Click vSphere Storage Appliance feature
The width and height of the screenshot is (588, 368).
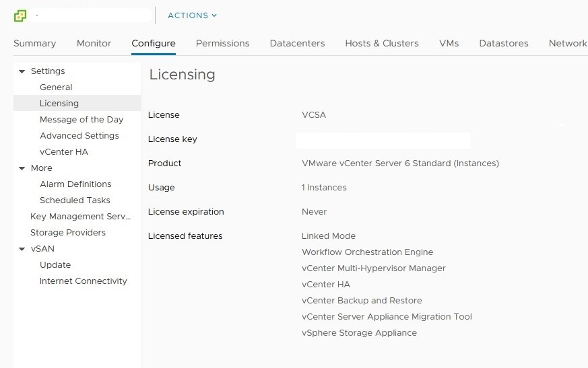[359, 332]
